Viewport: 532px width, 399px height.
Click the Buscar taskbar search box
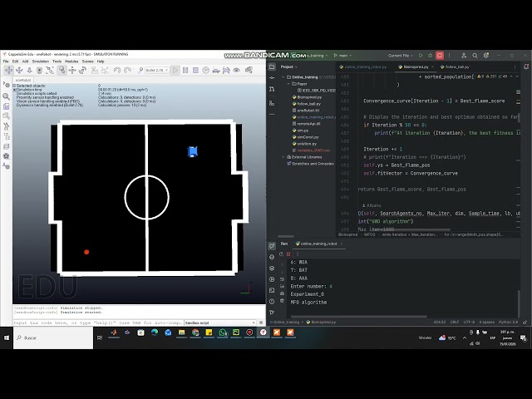point(53,337)
